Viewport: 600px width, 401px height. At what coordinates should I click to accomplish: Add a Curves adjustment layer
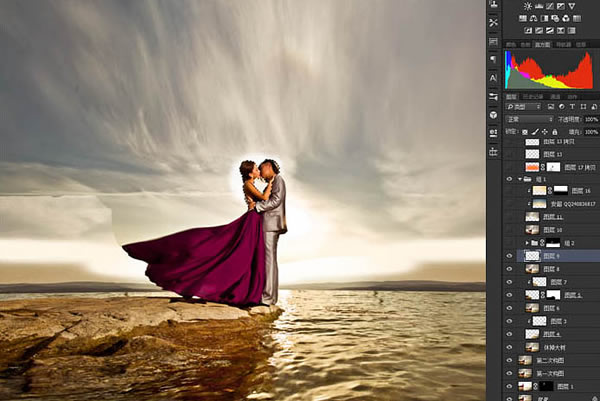[549, 6]
